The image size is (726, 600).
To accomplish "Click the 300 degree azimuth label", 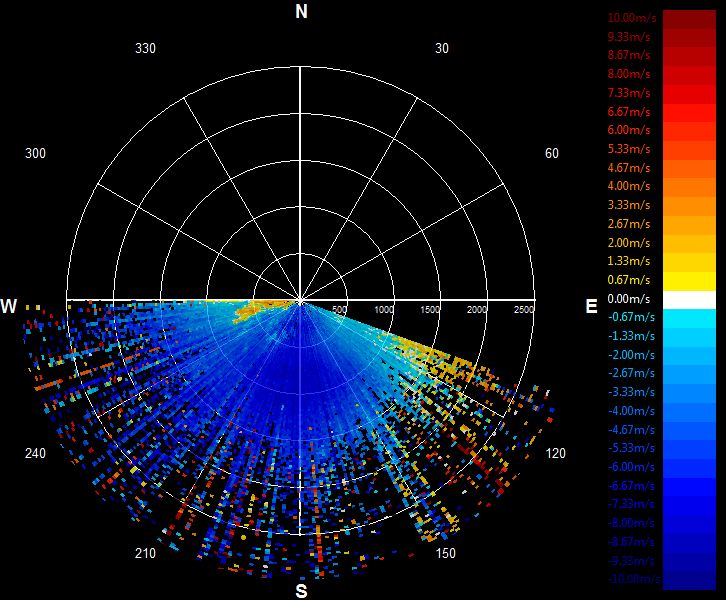I will [x=35, y=153].
